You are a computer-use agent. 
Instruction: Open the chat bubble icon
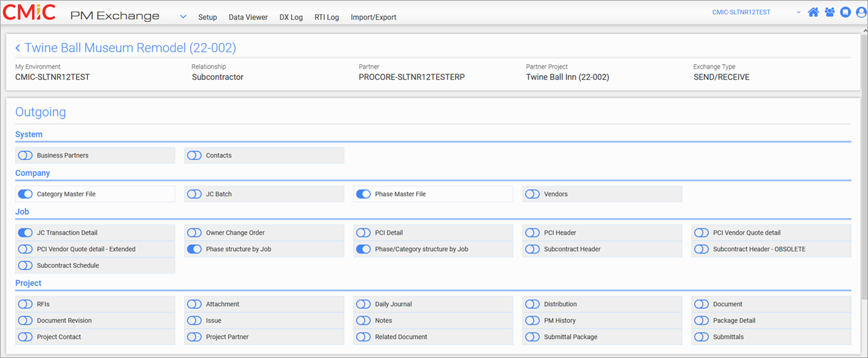click(846, 12)
